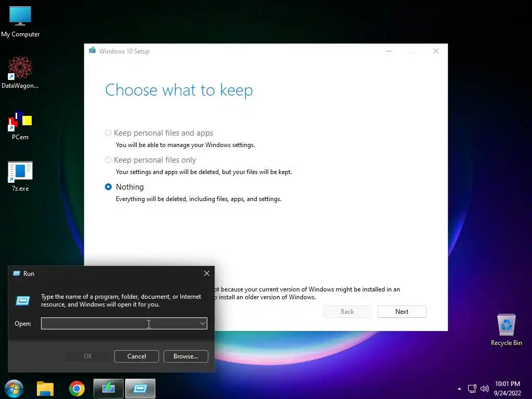
Task: Close the Run dialog
Action: 207,273
